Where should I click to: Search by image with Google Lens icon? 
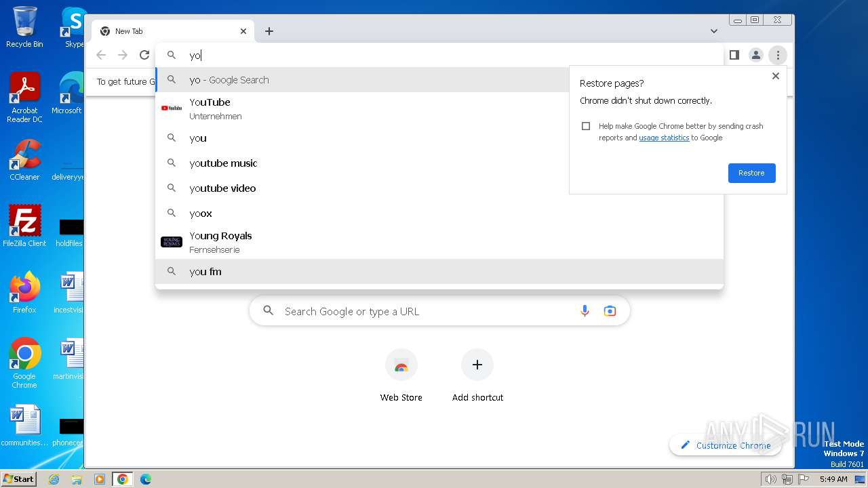point(610,311)
